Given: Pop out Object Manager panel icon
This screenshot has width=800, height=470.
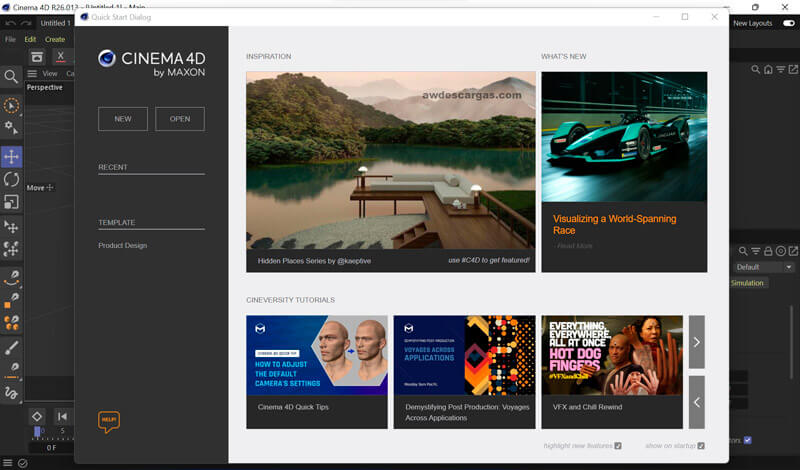Looking at the screenshot, I should coord(793,69).
